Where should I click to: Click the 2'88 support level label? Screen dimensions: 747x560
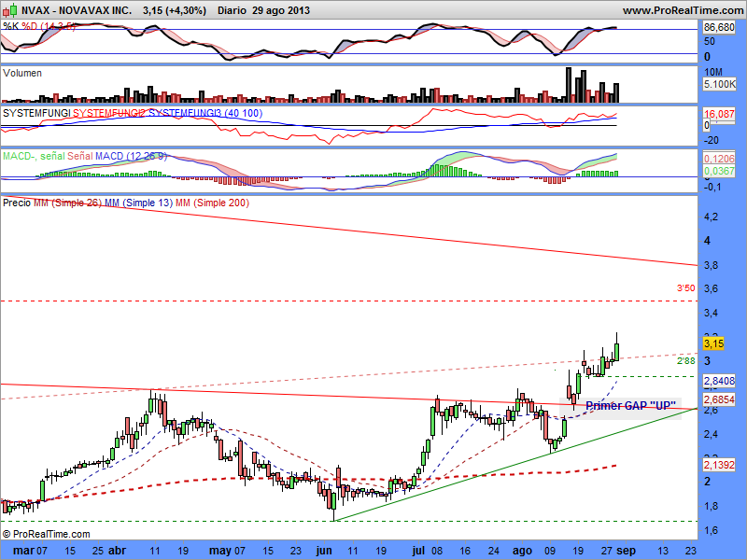(x=686, y=361)
